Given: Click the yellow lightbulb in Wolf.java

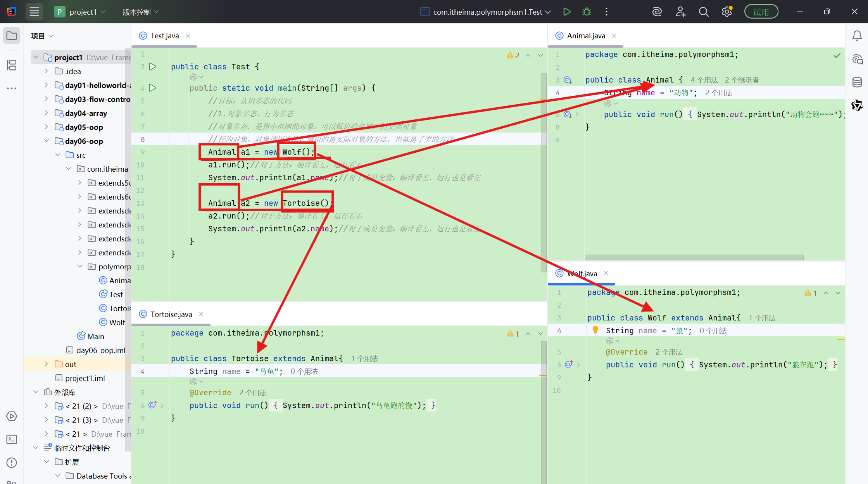Looking at the screenshot, I should click(x=595, y=330).
